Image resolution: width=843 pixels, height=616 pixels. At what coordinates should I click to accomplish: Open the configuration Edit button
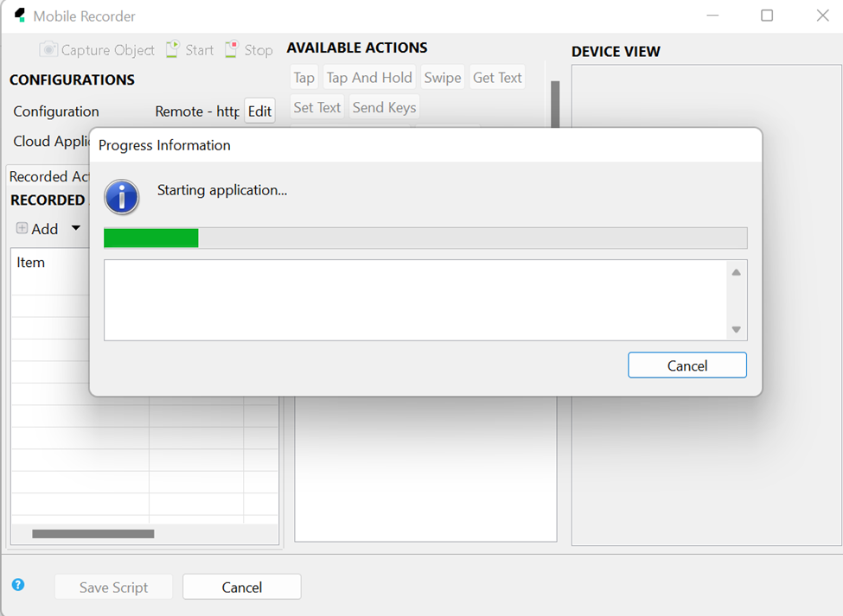click(x=259, y=111)
